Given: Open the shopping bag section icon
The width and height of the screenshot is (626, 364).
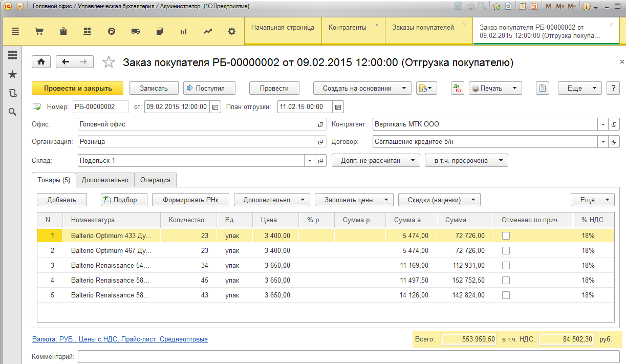Looking at the screenshot, I should click(63, 31).
